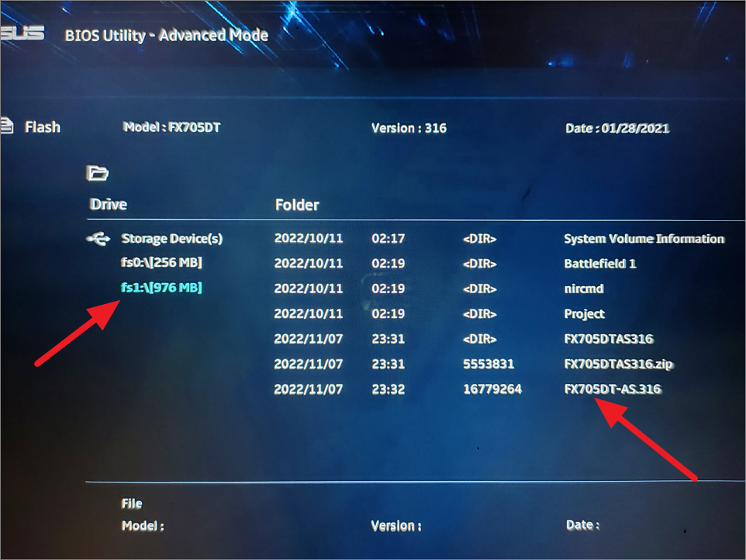This screenshot has height=560, width=746.
Task: Click date of System Volume Information row
Action: (x=309, y=238)
